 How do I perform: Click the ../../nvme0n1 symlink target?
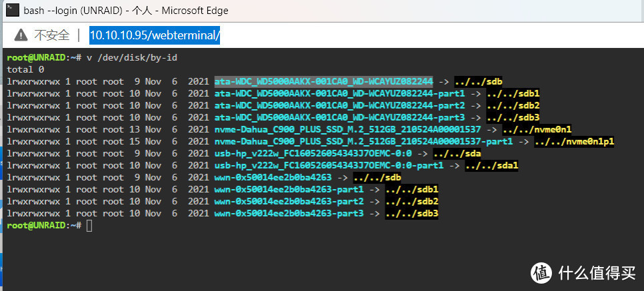coord(537,129)
